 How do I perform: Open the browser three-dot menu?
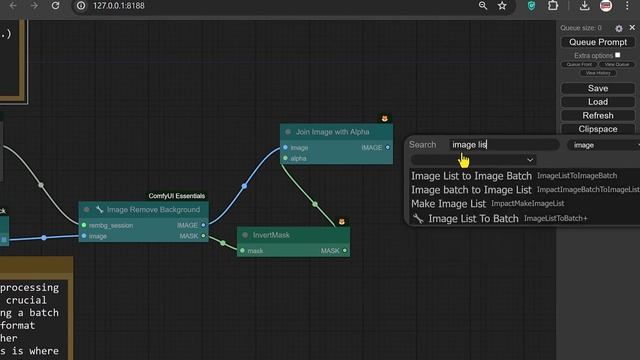point(627,6)
